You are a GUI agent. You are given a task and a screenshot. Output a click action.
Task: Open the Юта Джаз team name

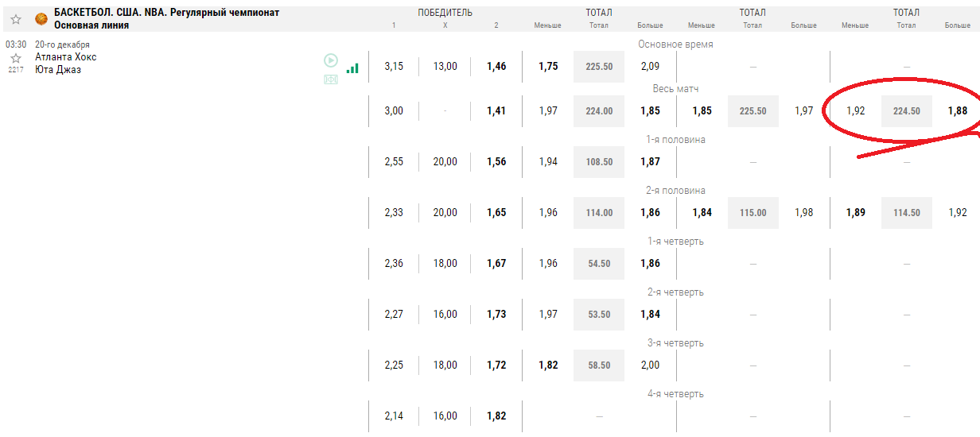click(x=58, y=70)
